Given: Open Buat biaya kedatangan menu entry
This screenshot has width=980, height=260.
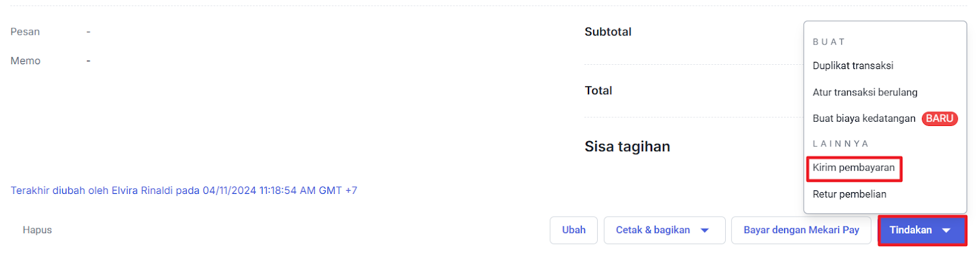Looking at the screenshot, I should 864,119.
